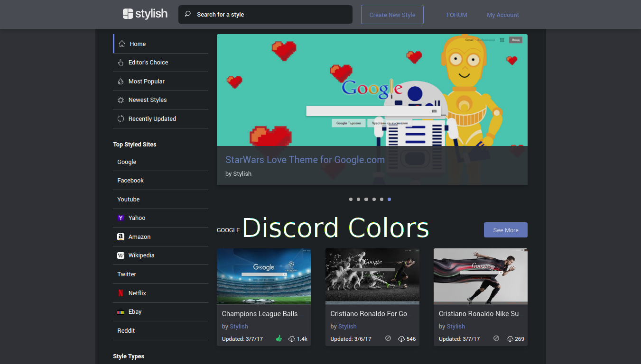Click the Cristiano Ronaldo Nike Su title
This screenshot has height=364, width=641.
point(479,314)
